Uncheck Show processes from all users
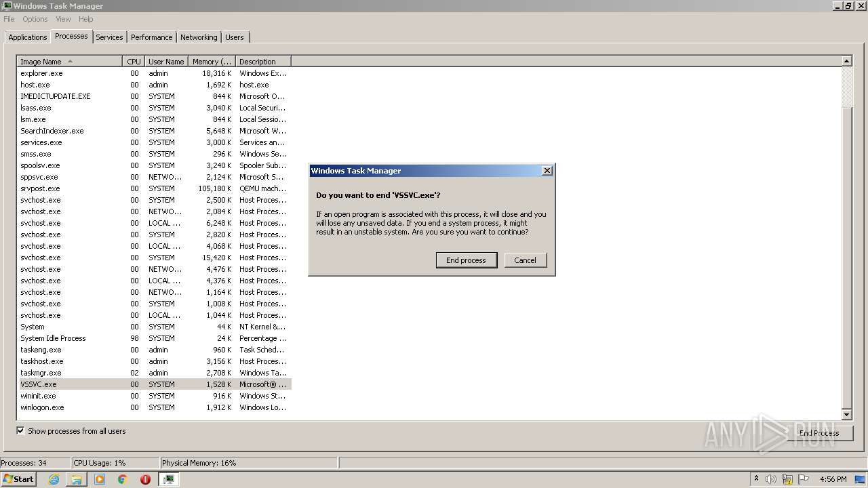 pyautogui.click(x=20, y=431)
